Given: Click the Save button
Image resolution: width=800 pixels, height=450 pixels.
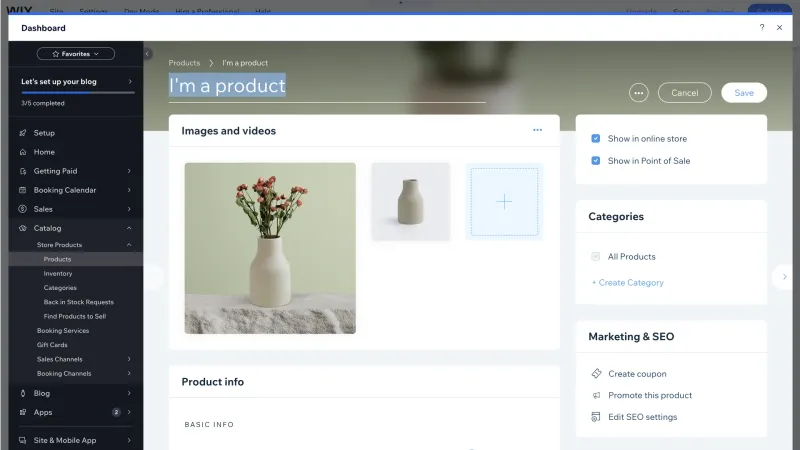Looking at the screenshot, I should coord(744,93).
